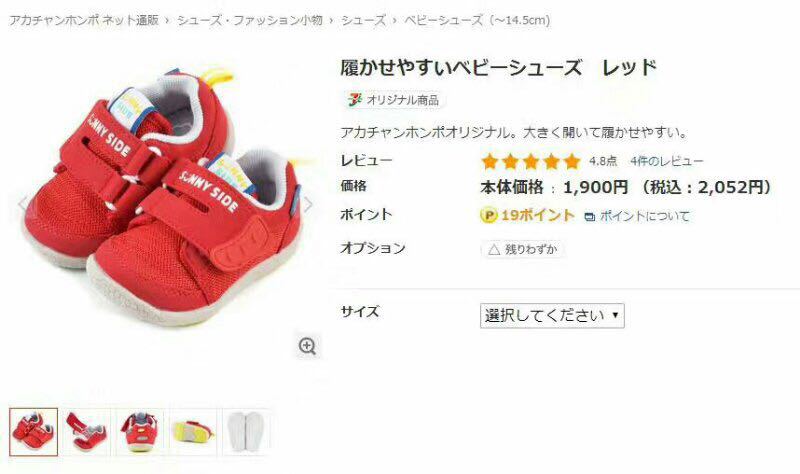The image size is (800, 474).
Task: Go to シューズ・ファッション小物 breadcrumb
Action: (x=249, y=20)
